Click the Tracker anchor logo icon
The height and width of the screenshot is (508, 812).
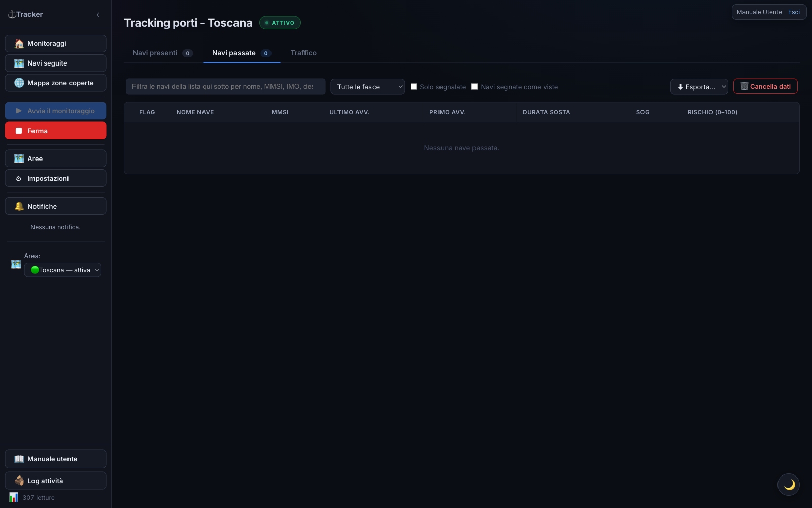12,14
